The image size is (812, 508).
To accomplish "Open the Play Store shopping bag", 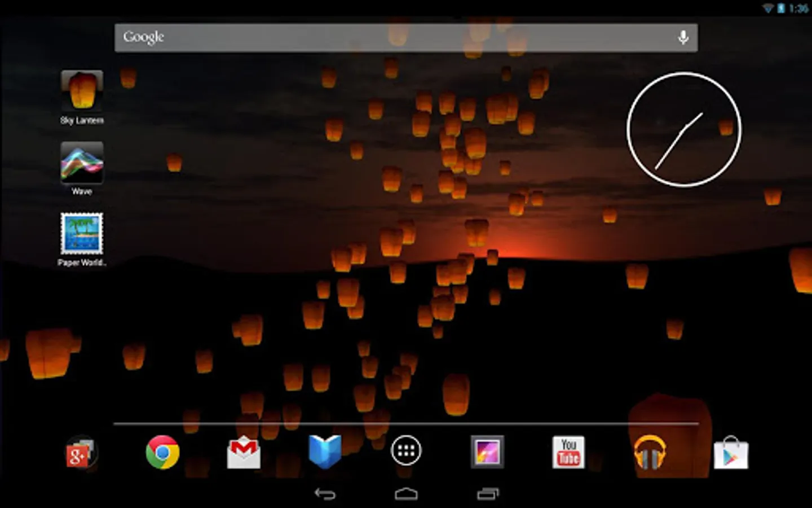I will pyautogui.click(x=731, y=453).
